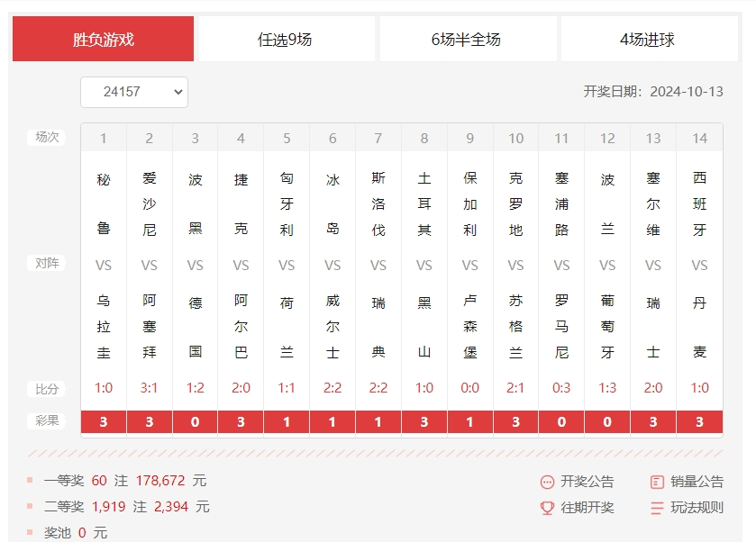Open the 往期开奖 past results link

(587, 508)
